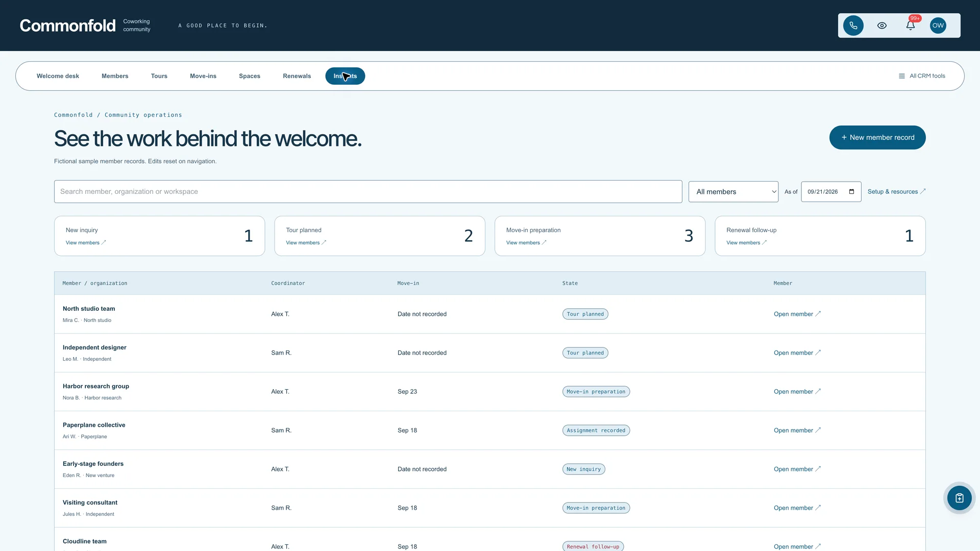View members under Move-in preparation card
Screen dimensions: 980x551
[526, 243]
